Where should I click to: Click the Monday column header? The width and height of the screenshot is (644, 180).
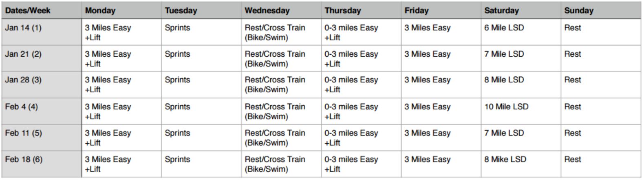(121, 11)
